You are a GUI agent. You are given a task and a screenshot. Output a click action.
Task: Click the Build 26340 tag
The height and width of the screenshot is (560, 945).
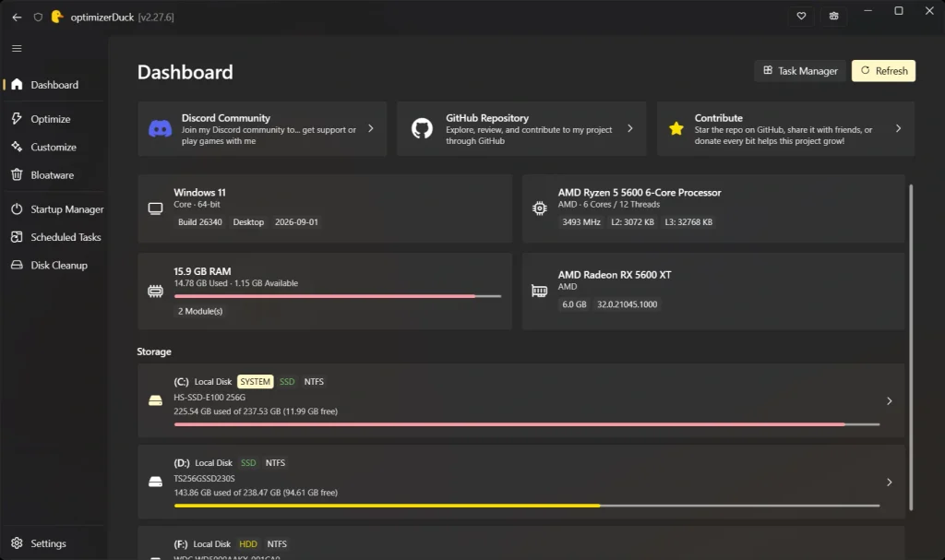[200, 221]
